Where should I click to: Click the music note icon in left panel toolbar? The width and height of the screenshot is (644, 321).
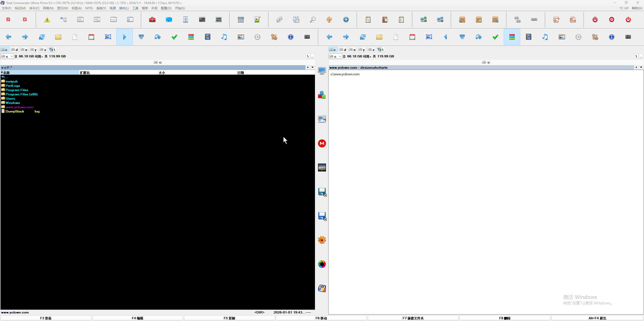[x=224, y=37]
